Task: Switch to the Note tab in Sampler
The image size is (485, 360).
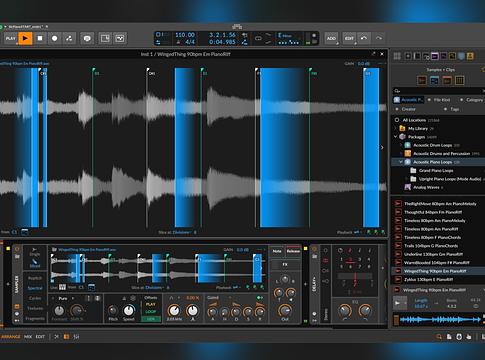Action: click(277, 251)
